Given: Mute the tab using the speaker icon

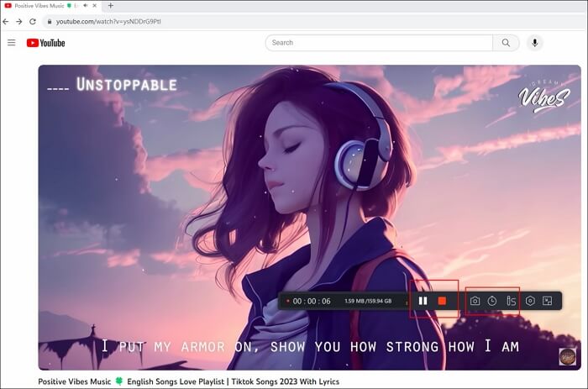Looking at the screenshot, I should pyautogui.click(x=86, y=6).
